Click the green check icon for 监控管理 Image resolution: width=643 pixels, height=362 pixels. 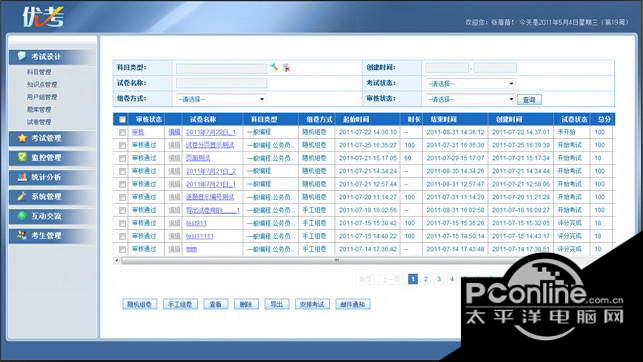tap(22, 157)
